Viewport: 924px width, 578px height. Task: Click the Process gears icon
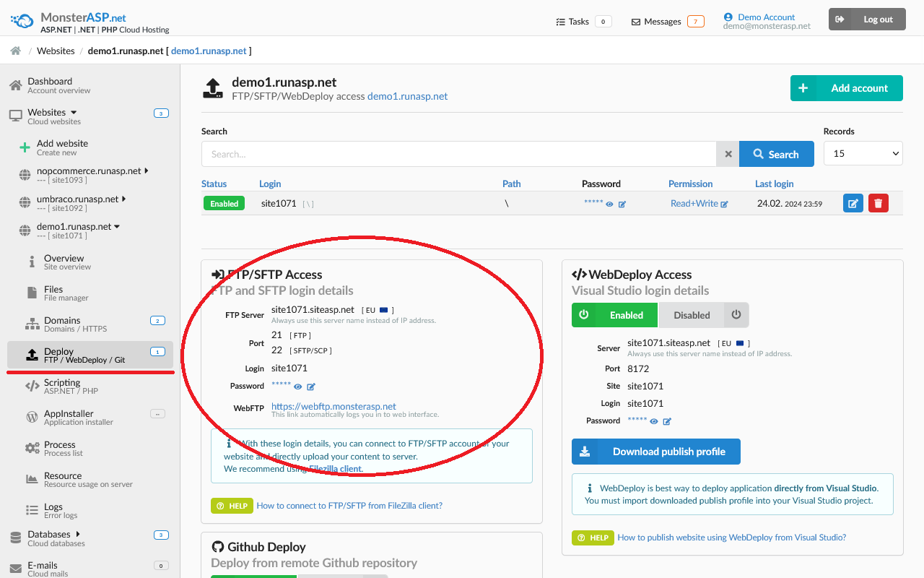(x=32, y=448)
